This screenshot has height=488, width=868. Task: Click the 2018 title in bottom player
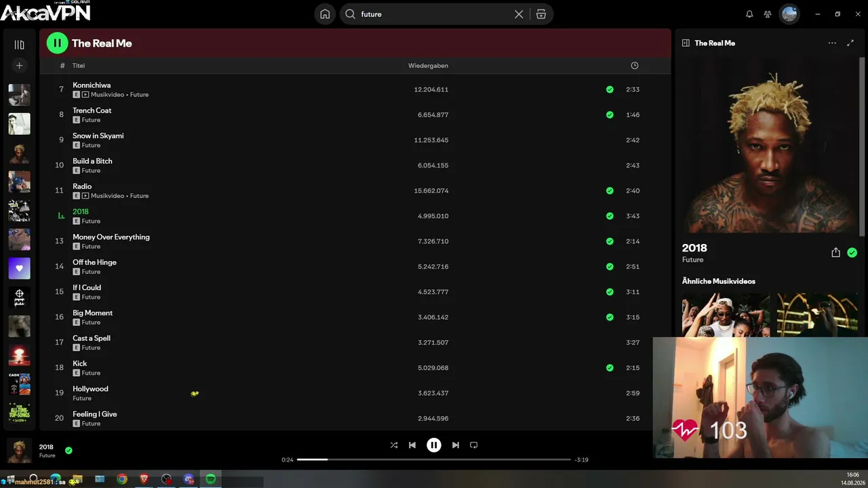tap(46, 447)
